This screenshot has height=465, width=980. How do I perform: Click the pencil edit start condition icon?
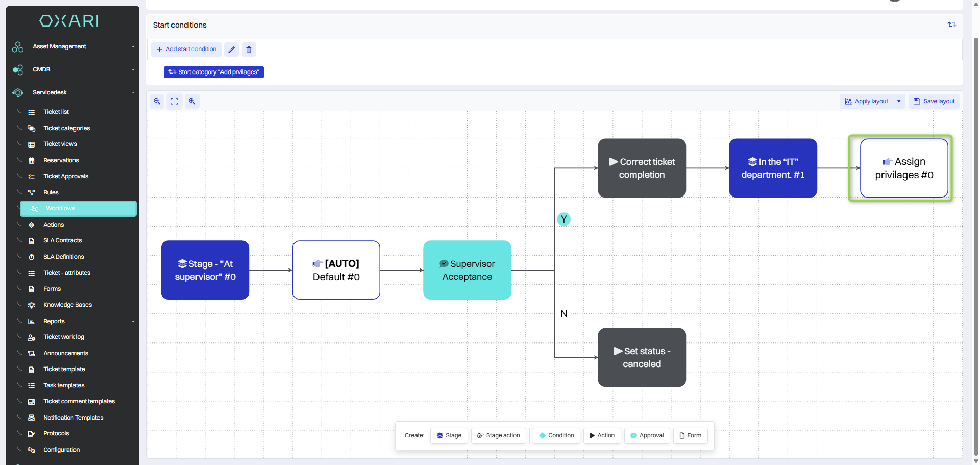pos(231,50)
